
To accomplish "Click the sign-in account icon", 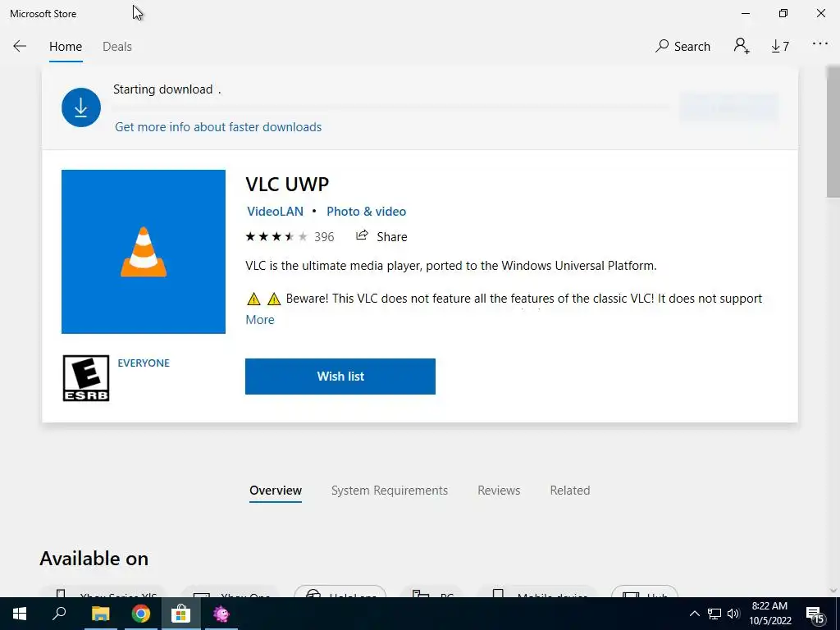I will tap(742, 46).
